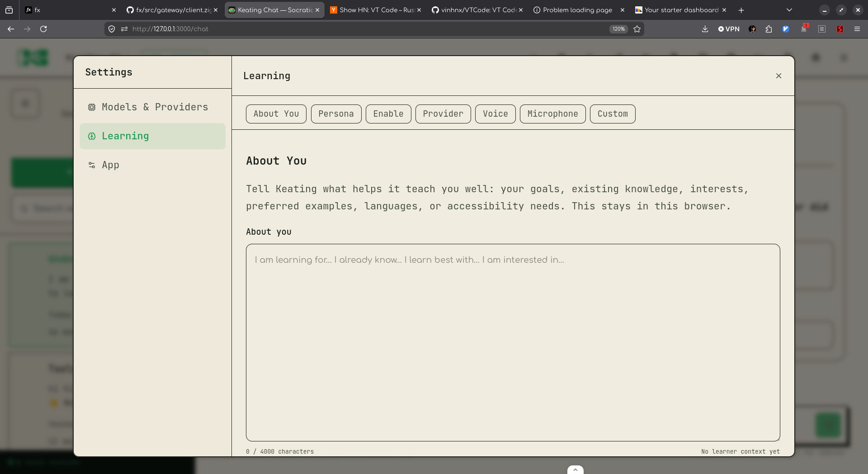
Task: Click the sliders icon beside App
Action: [x=92, y=165]
